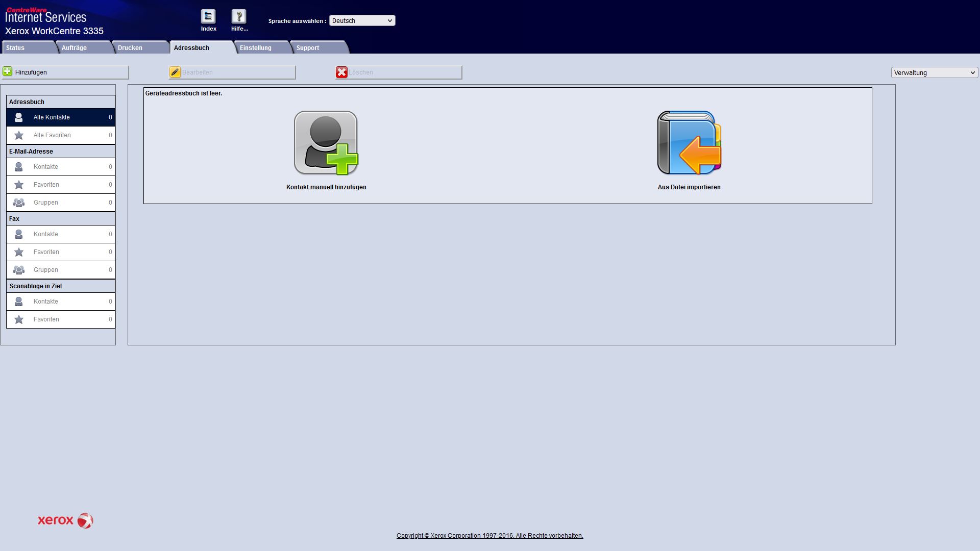Select E-Mail-Adresse Gruppen group icon
This screenshot has height=551, width=980.
click(x=19, y=203)
